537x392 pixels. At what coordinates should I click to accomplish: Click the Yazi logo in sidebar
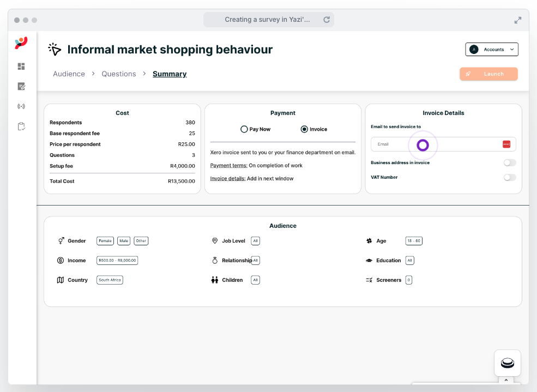coord(21,43)
